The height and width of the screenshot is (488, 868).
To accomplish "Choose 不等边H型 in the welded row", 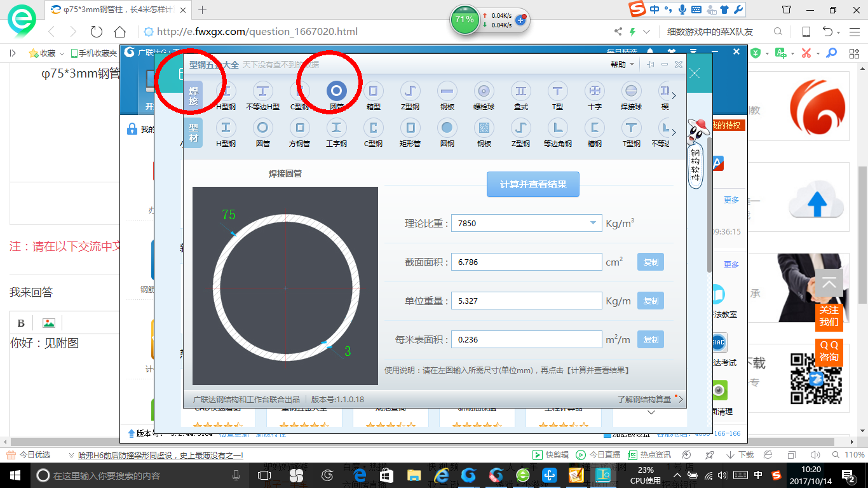I will click(263, 96).
